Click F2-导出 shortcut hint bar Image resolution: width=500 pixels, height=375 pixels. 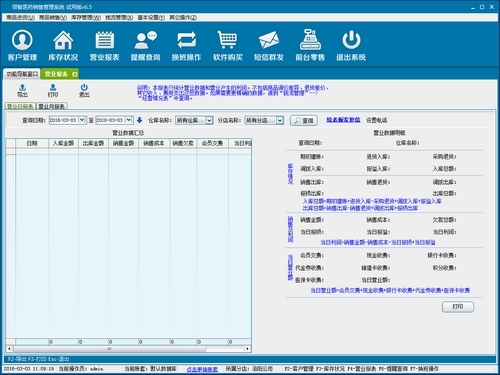[39, 359]
